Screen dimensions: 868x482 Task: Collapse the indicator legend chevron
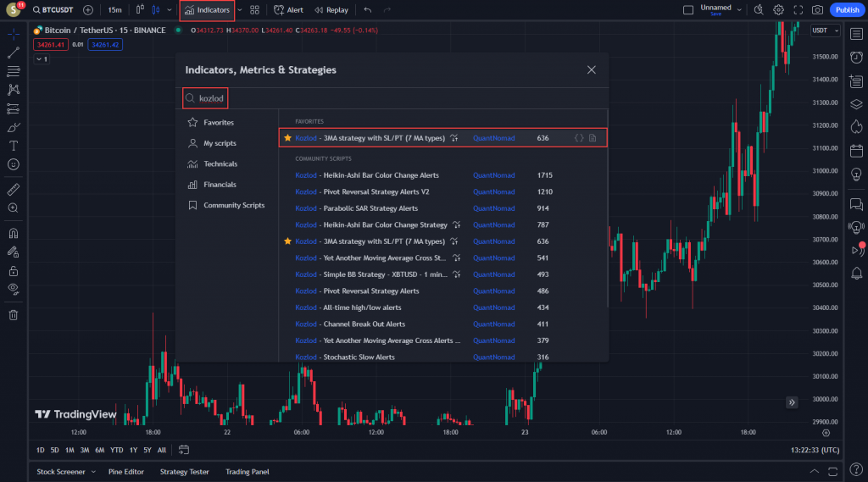42,58
